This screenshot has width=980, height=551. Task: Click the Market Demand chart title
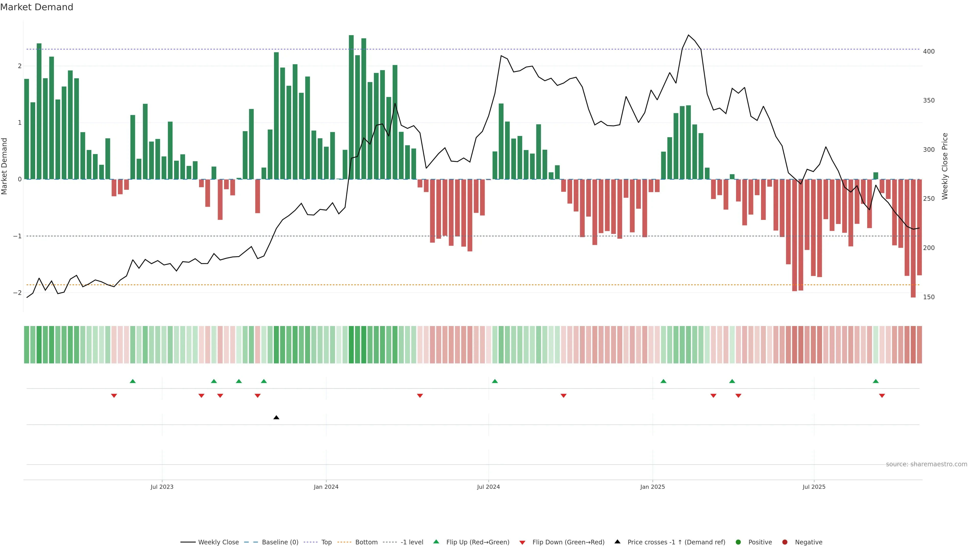tap(36, 7)
